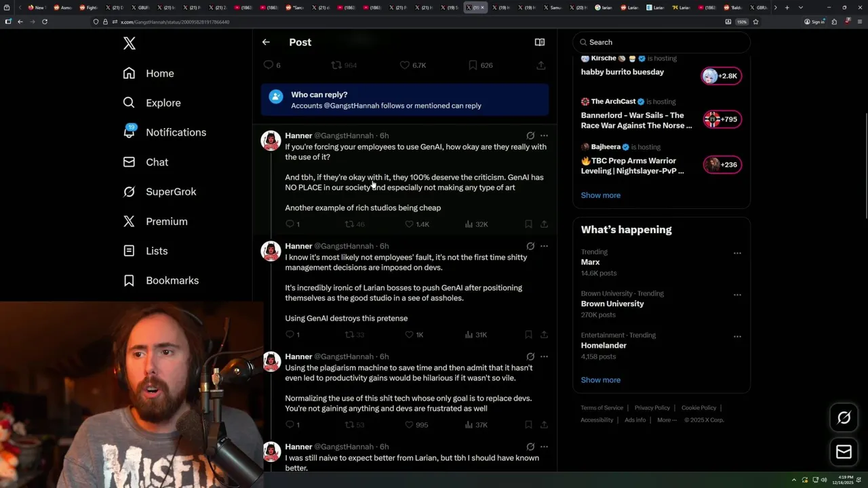This screenshot has width=868, height=488.
Task: Reply to 'Using GenAI destroys this pretense' post
Action: click(292, 335)
